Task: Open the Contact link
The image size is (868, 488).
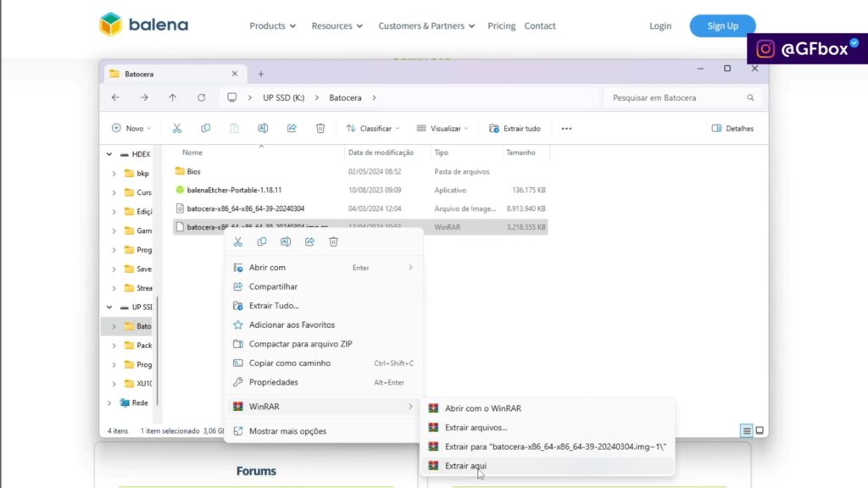Action: 540,26
